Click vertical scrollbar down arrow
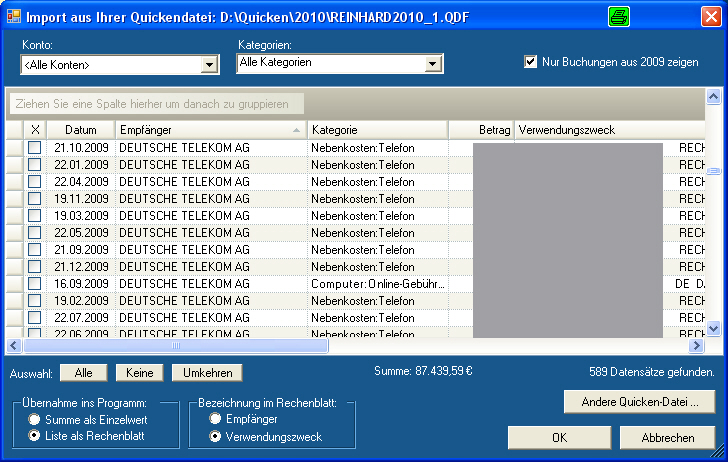This screenshot has width=728, height=462. tap(714, 328)
